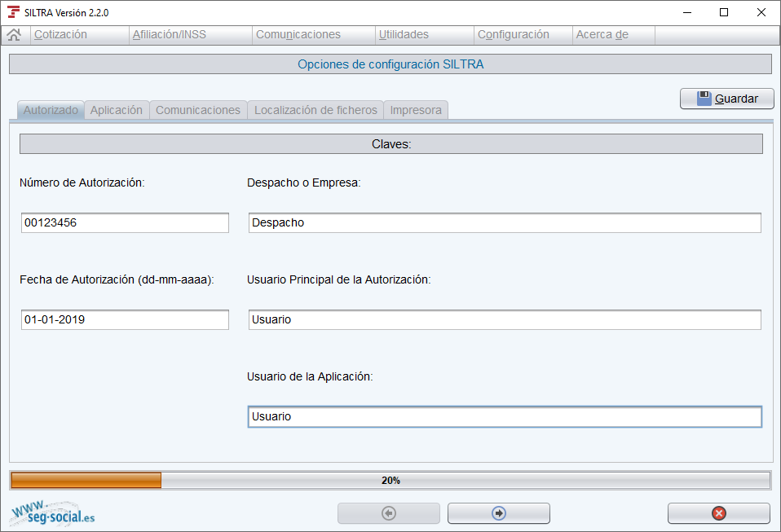Click the 20% progress bar
The image size is (781, 532).
coord(390,480)
